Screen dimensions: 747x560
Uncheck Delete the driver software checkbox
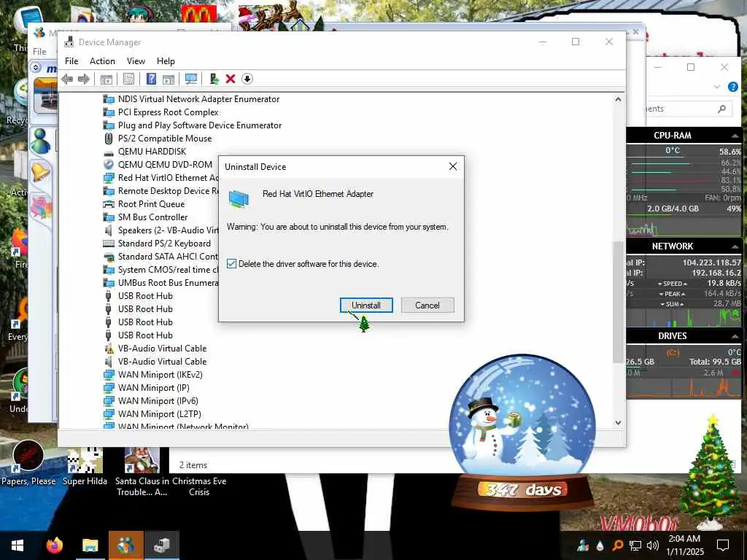(x=231, y=264)
